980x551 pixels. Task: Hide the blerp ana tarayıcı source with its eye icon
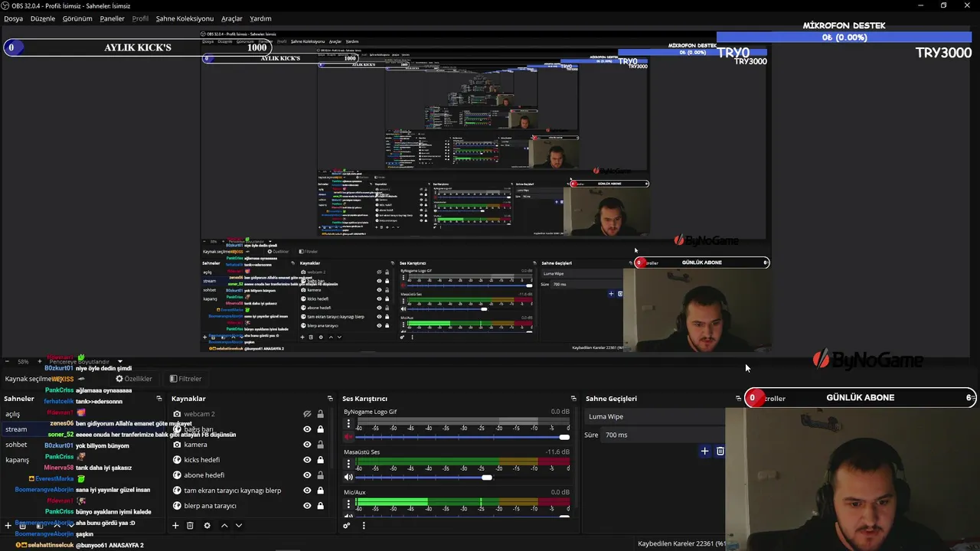pyautogui.click(x=307, y=506)
